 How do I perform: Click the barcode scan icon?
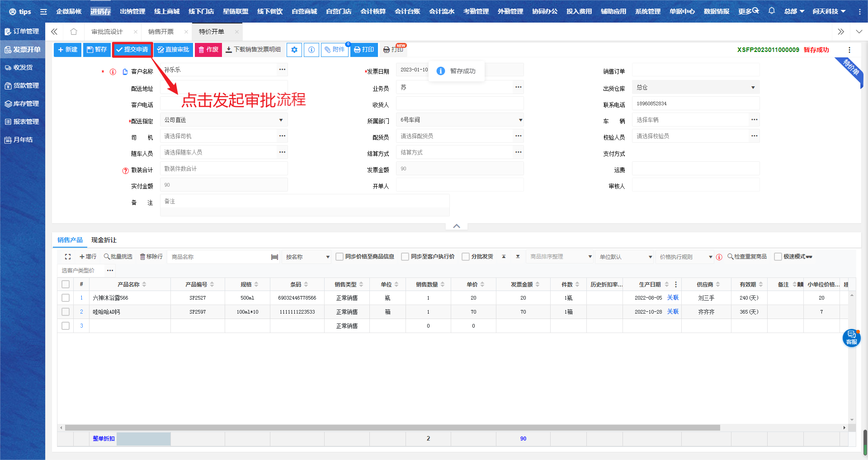click(x=274, y=257)
